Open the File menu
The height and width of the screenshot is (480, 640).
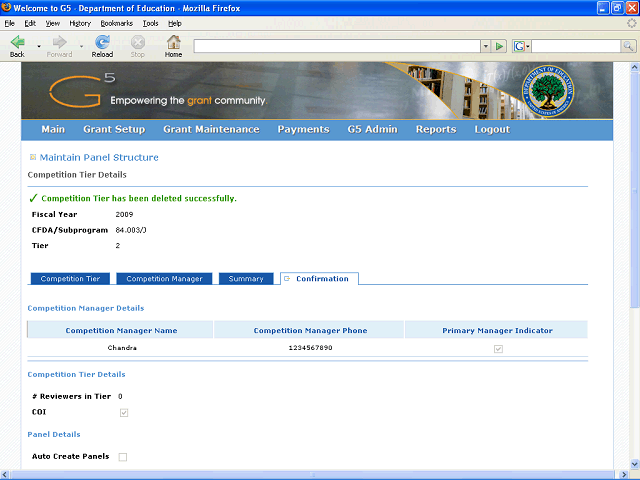pos(10,23)
